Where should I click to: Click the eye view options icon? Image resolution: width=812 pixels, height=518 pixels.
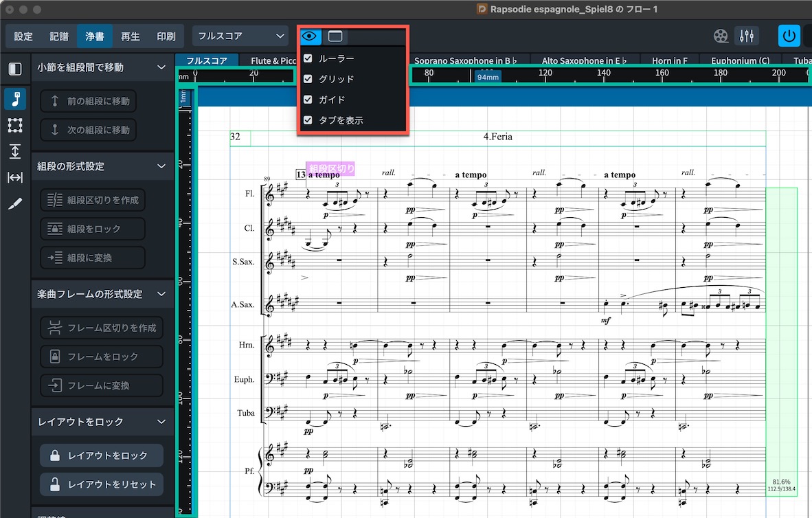pyautogui.click(x=310, y=36)
